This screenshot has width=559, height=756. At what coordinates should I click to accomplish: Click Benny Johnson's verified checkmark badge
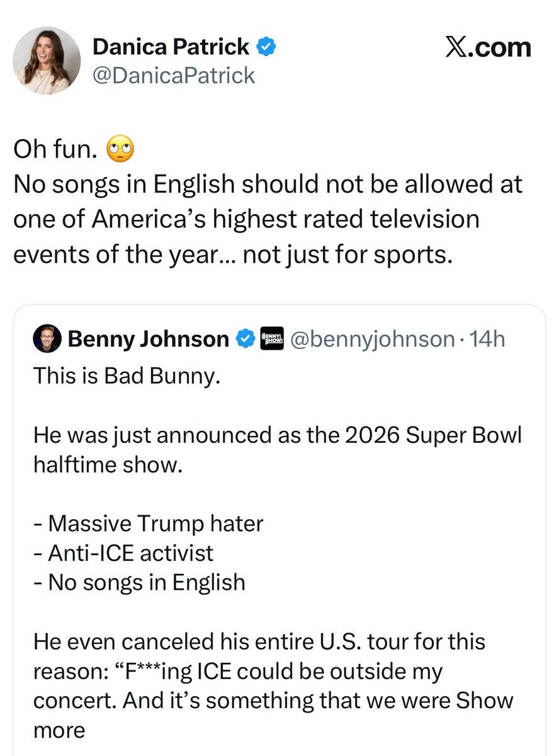pos(244,339)
